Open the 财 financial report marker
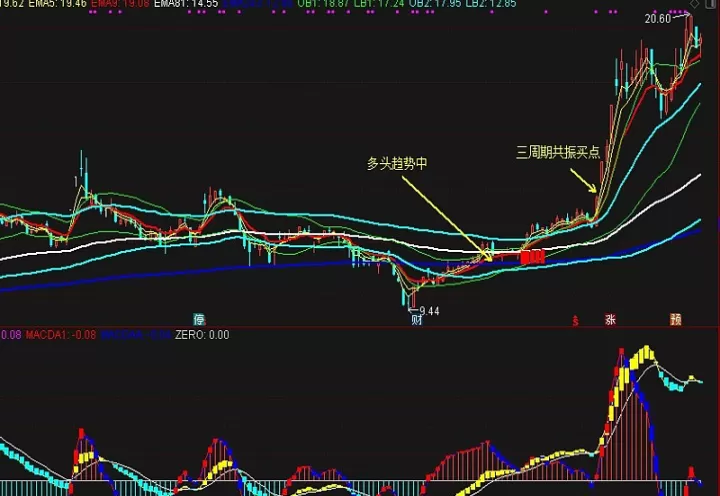Image resolution: width=720 pixels, height=496 pixels. click(x=416, y=319)
